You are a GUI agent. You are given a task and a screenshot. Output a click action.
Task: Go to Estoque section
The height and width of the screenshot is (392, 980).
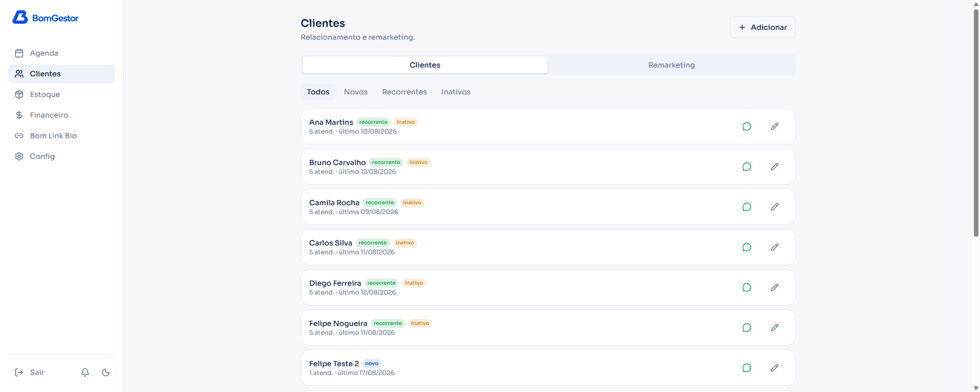click(61, 94)
